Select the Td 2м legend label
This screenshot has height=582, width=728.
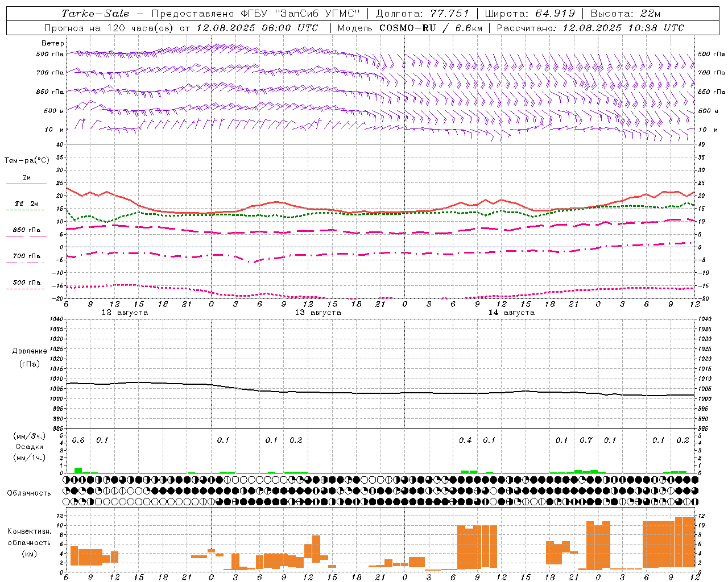[x=27, y=203]
